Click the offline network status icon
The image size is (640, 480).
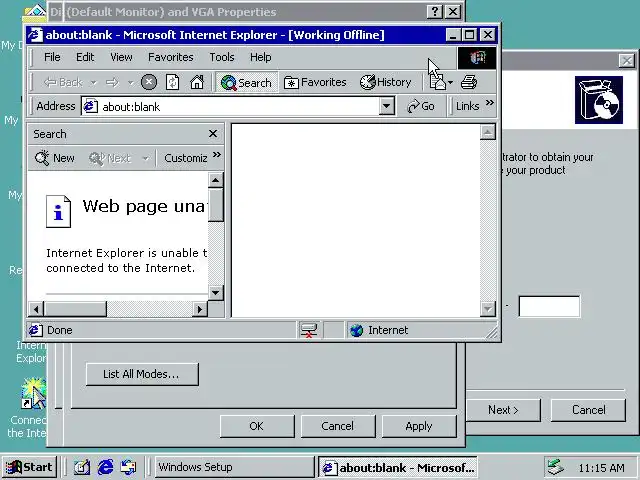(x=309, y=330)
